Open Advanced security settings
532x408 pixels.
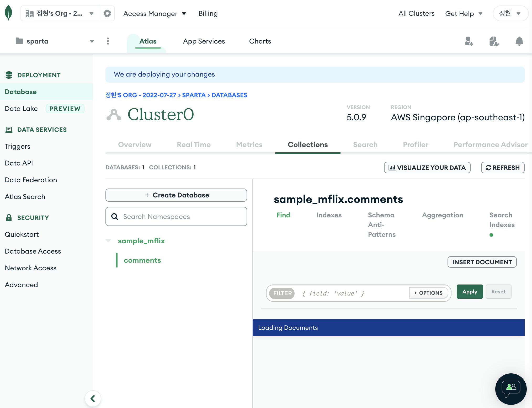coord(22,285)
